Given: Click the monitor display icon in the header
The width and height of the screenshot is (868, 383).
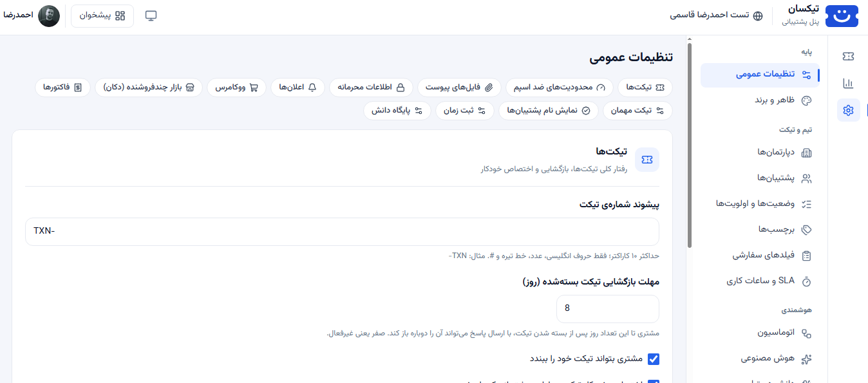Looking at the screenshot, I should click(151, 16).
